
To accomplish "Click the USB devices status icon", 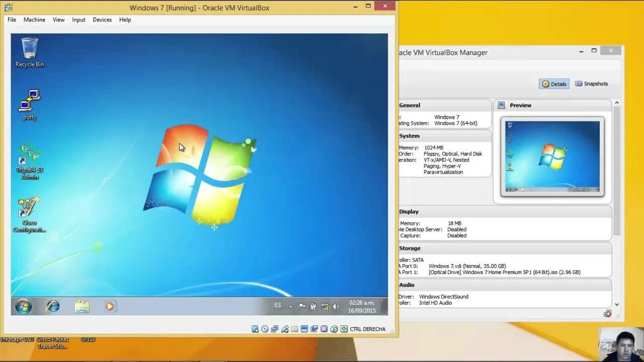I will coord(285,329).
